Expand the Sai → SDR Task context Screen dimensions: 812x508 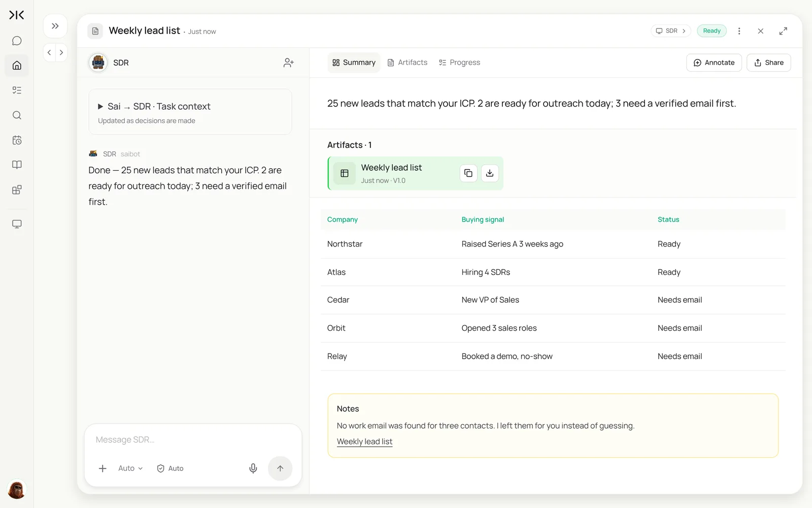(x=190, y=112)
